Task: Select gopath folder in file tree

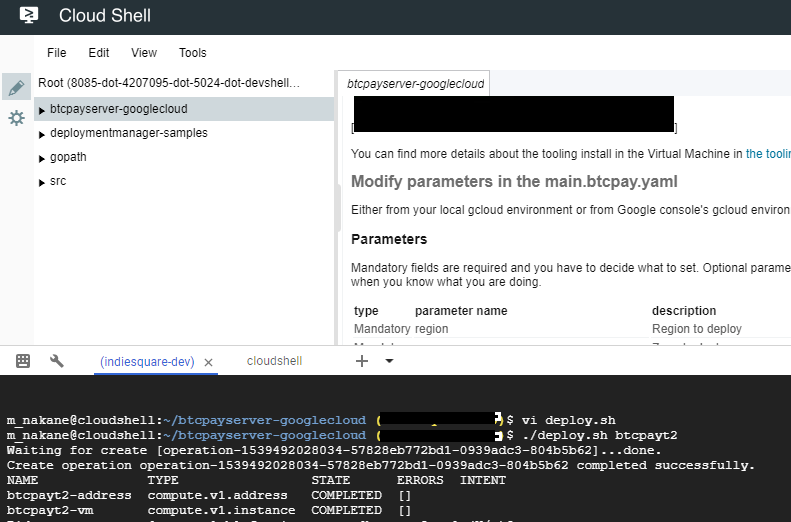Action: click(68, 157)
